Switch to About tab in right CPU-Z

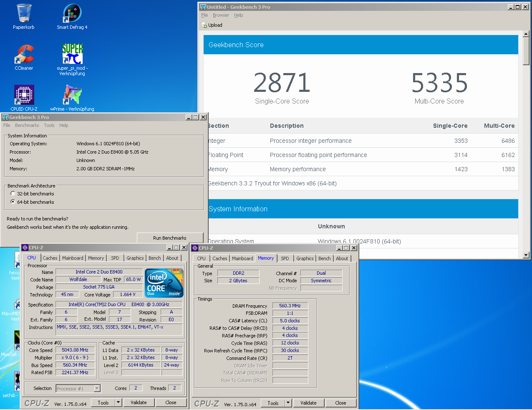(342, 259)
